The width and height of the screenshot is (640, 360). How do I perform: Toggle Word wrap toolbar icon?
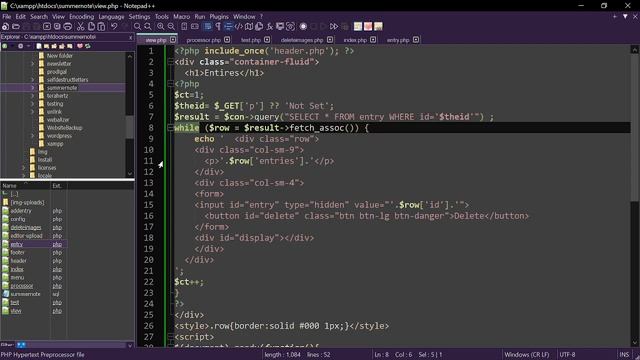pos(208,27)
